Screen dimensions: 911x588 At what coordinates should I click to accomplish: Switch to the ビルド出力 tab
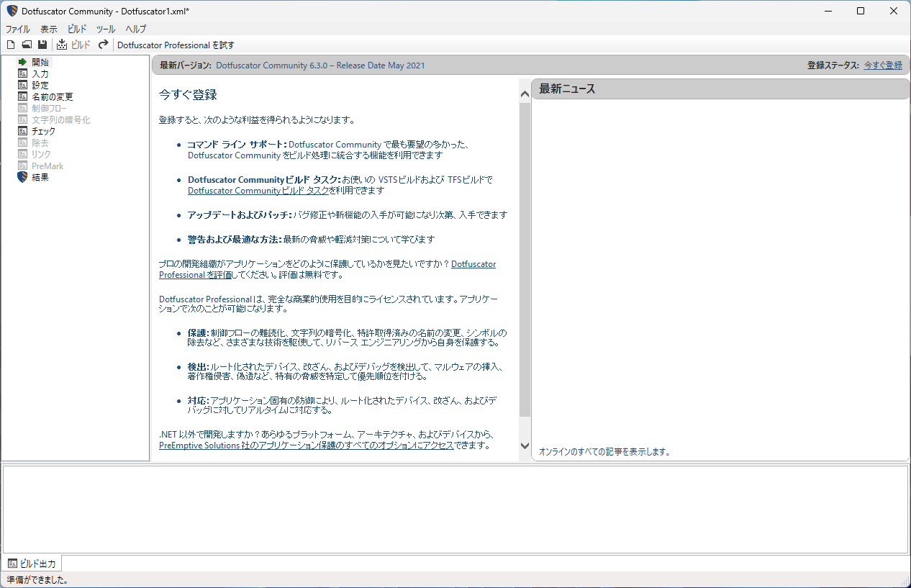coord(32,564)
